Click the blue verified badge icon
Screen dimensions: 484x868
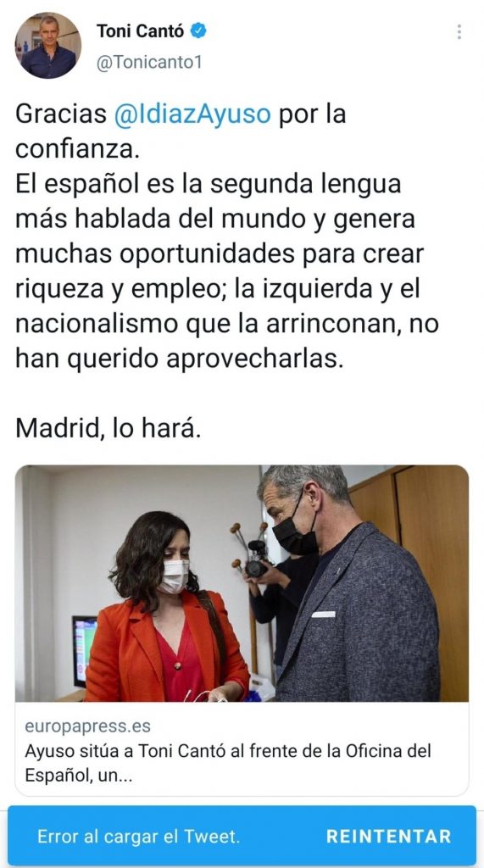pyautogui.click(x=198, y=31)
